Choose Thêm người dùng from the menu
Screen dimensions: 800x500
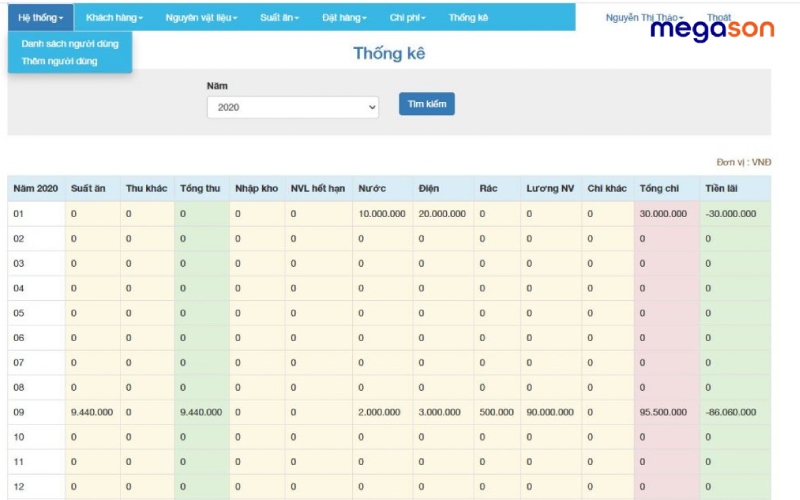(60, 61)
